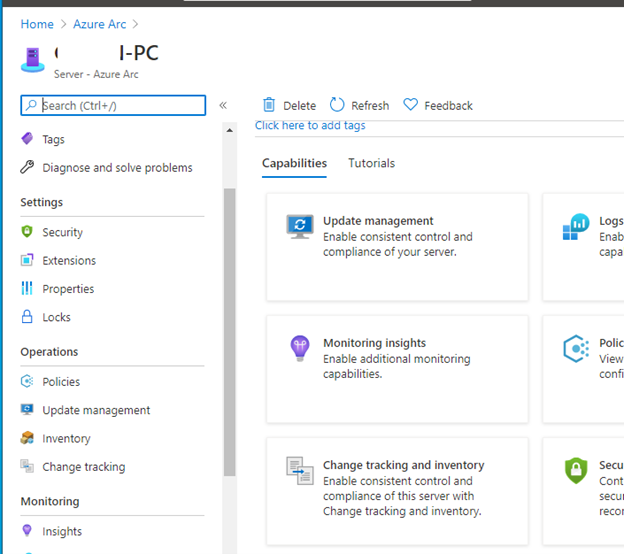Refresh the server page
The height and width of the screenshot is (554, 624).
point(359,105)
